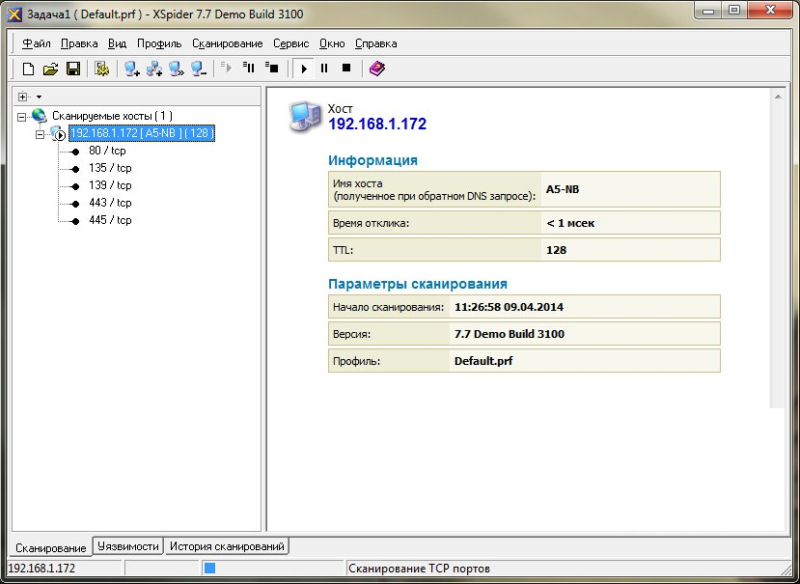Pause scanning of the selected host
The width and height of the screenshot is (800, 584).
[x=324, y=68]
